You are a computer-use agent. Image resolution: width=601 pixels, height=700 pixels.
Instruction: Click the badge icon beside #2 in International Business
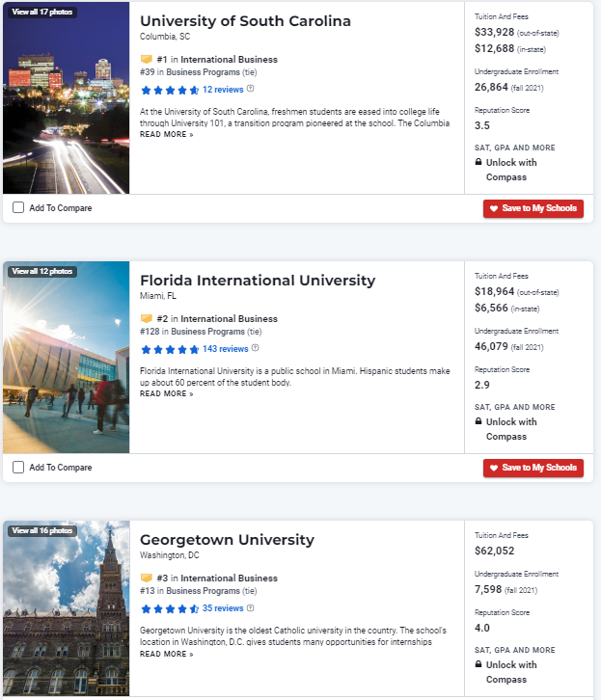pos(147,318)
